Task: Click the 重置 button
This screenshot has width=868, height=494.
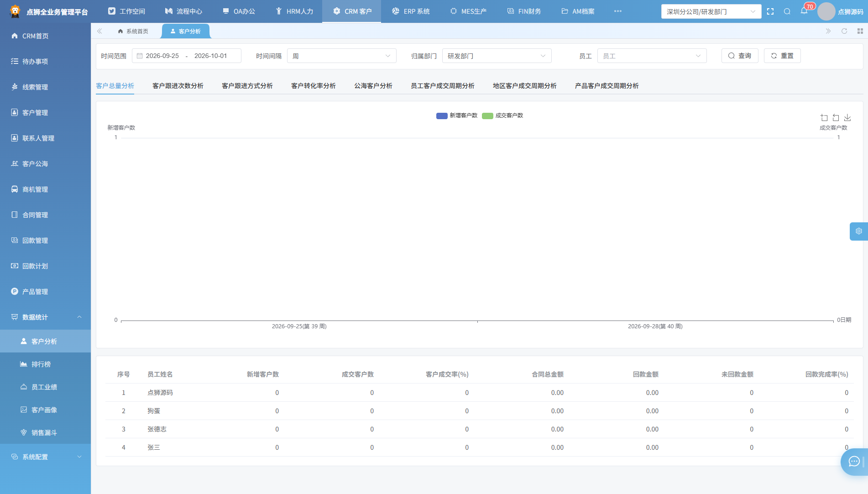Action: point(782,56)
